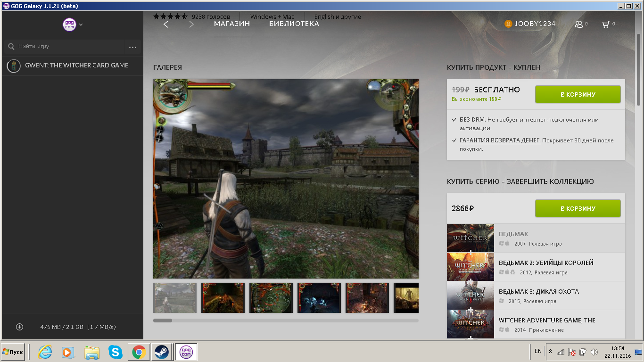Open ВЕДЬМАК 3: ДИКАЯ ОХОТА entry

[x=536, y=296]
